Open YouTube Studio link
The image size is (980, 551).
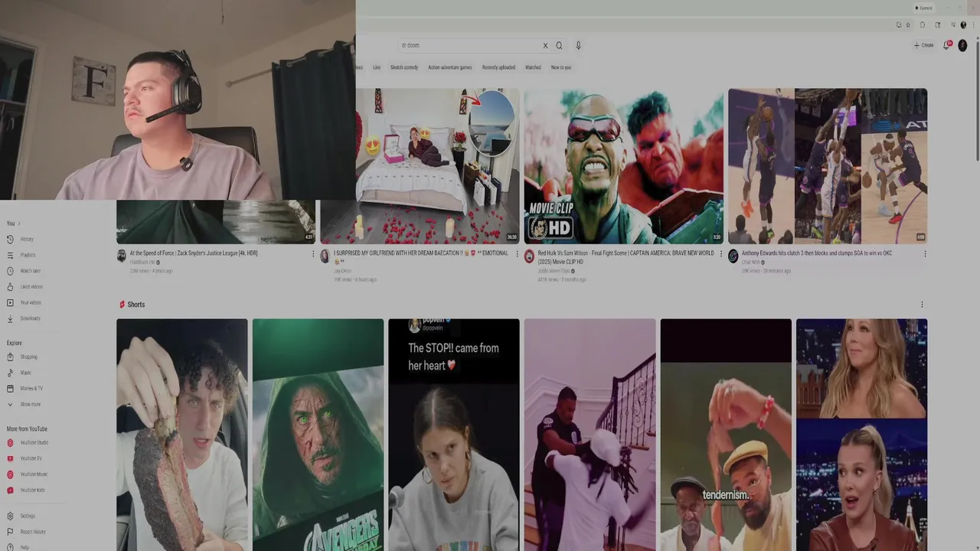point(28,442)
